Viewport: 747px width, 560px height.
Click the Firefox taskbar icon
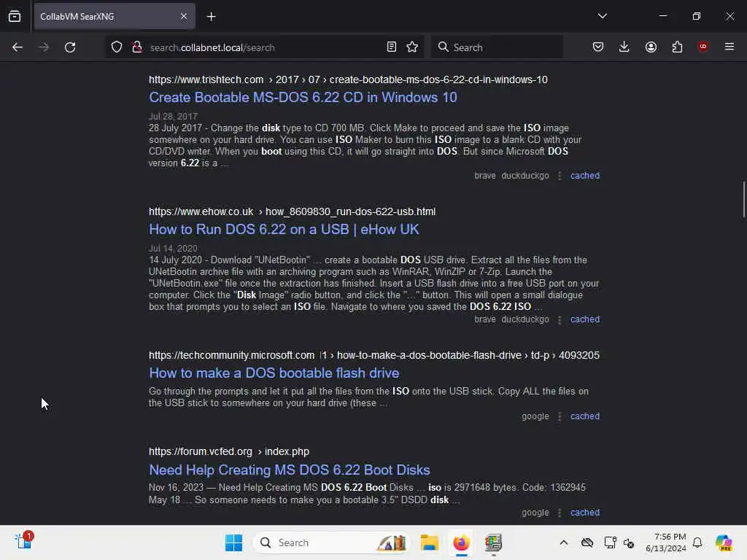[461, 542]
